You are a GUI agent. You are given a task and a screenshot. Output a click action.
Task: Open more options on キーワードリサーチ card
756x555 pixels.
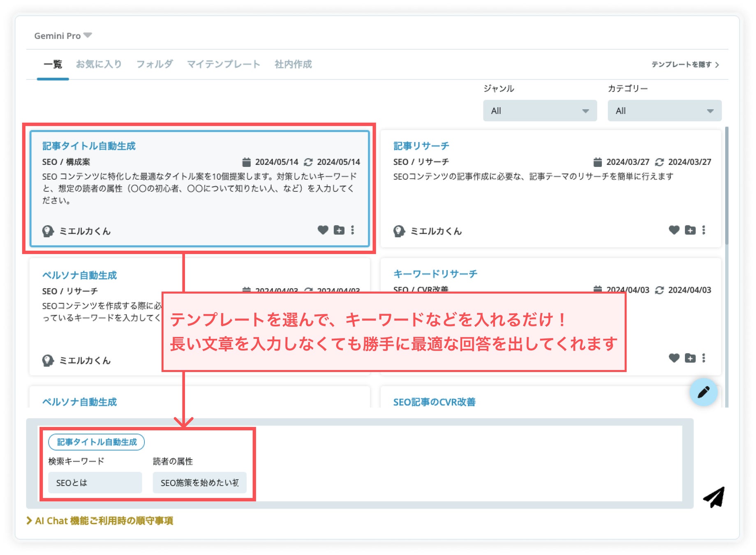(703, 358)
